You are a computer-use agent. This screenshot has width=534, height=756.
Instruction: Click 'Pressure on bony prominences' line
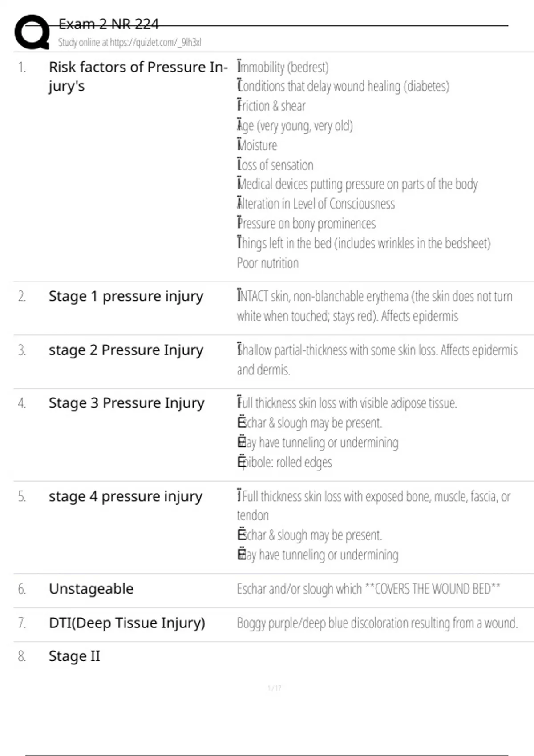coord(306,223)
